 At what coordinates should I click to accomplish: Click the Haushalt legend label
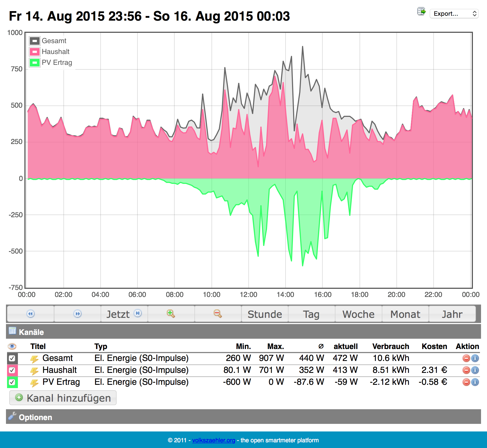click(56, 52)
